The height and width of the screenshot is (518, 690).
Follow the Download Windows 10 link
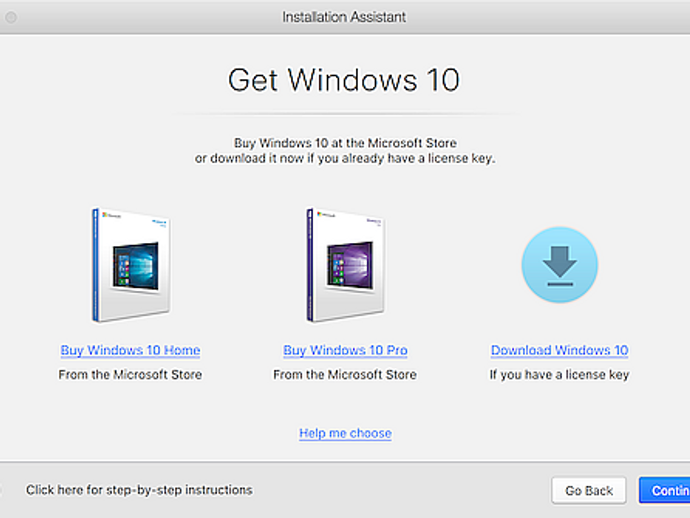[559, 350]
